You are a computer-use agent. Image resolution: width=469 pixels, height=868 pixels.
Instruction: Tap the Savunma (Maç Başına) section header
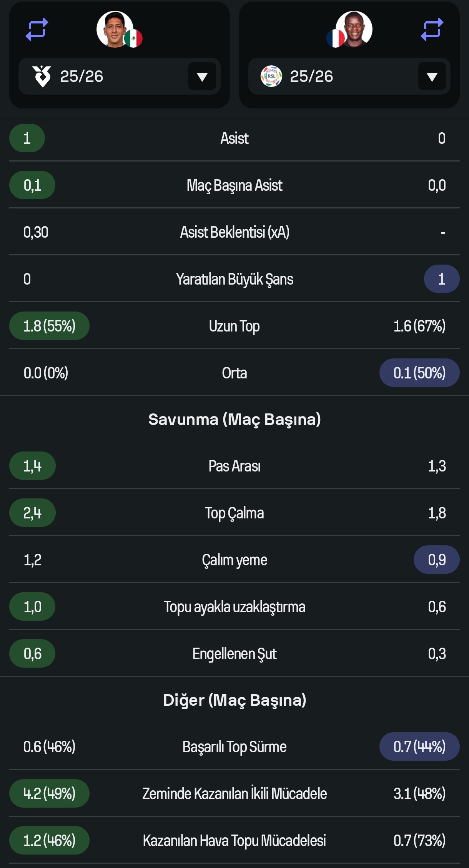pos(234,419)
